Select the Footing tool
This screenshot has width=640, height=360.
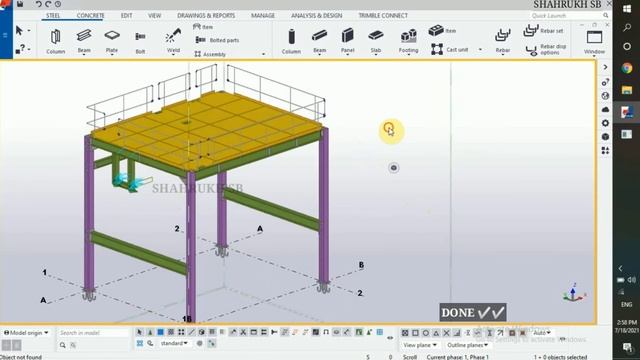(x=408, y=41)
